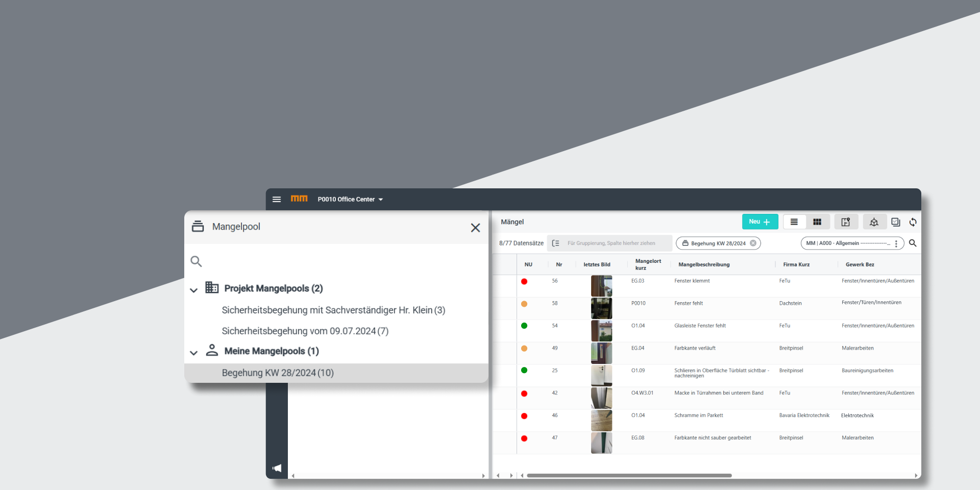Click the megaphone announcements icon
The width and height of the screenshot is (980, 490).
pos(277,468)
